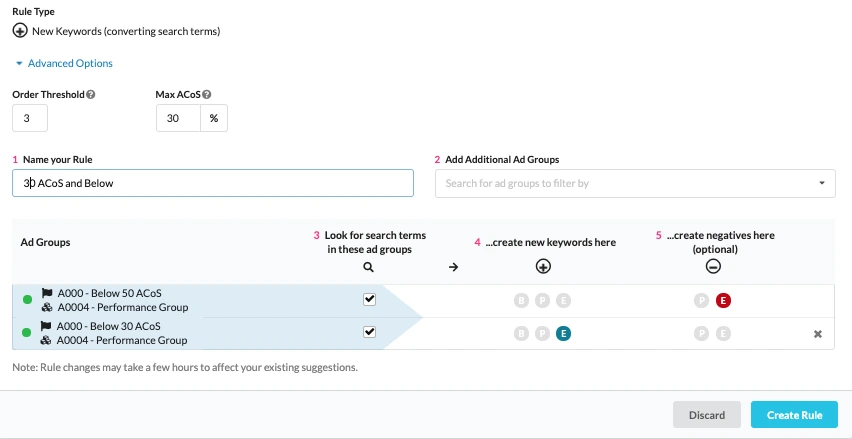Open Add Additional Ad Groups dropdown
852x439 pixels.
pyautogui.click(x=635, y=183)
